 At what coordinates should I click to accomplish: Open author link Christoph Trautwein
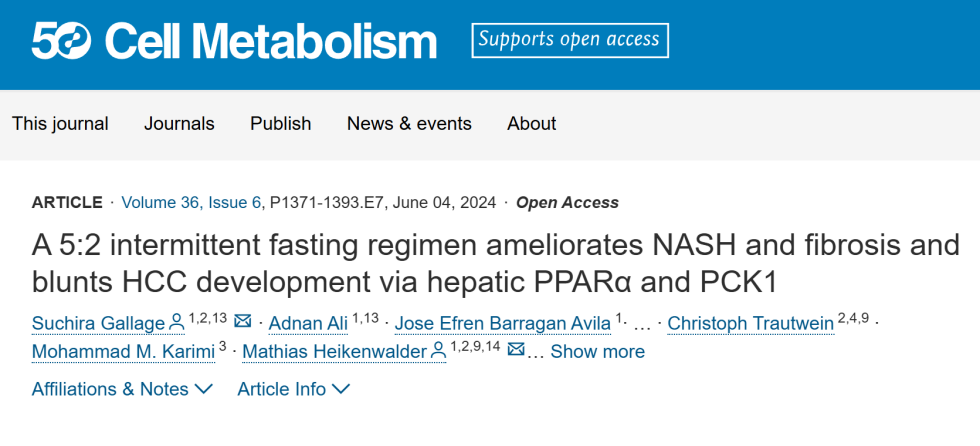751,323
